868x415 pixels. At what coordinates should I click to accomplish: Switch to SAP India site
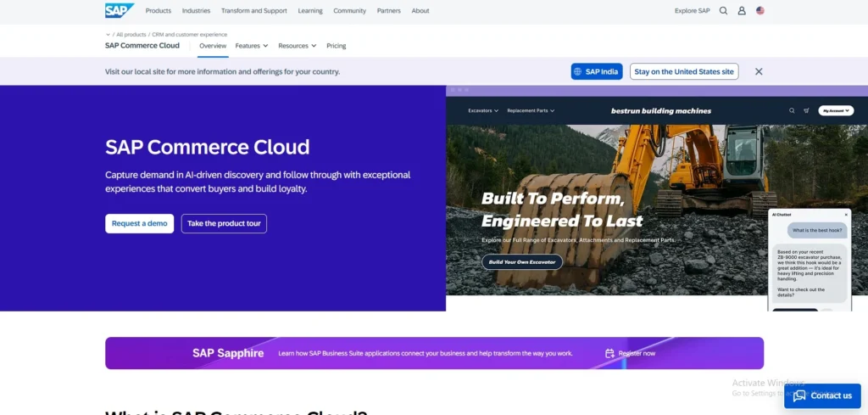[x=597, y=71]
